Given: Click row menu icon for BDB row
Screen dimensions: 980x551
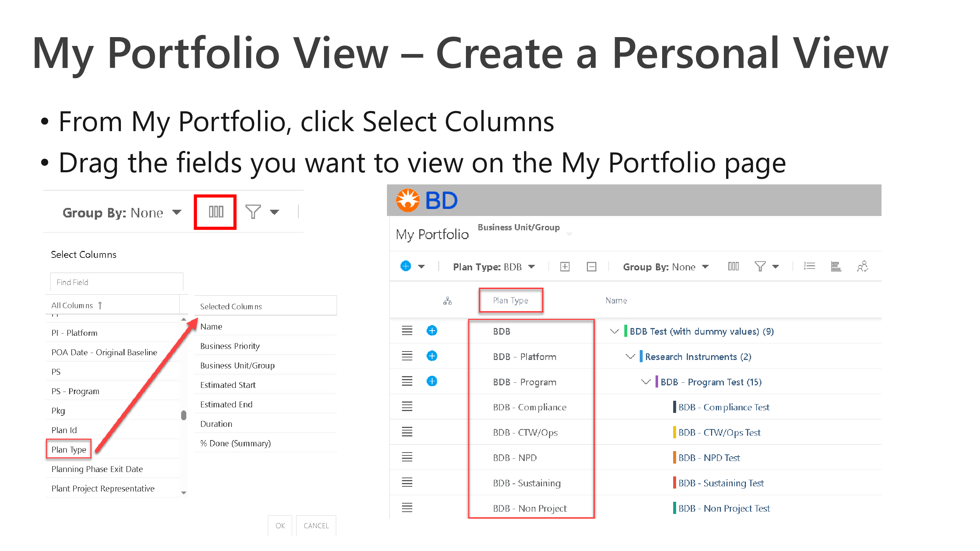Looking at the screenshot, I should 407,331.
